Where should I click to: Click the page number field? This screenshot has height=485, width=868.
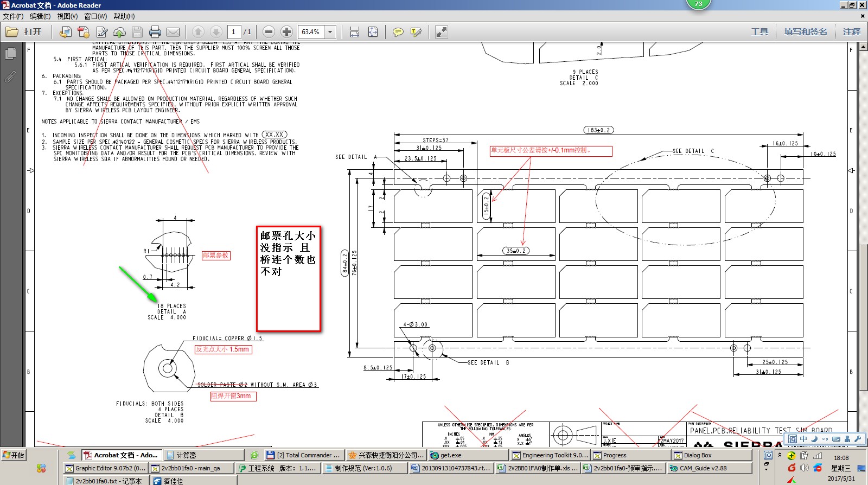pyautogui.click(x=234, y=32)
